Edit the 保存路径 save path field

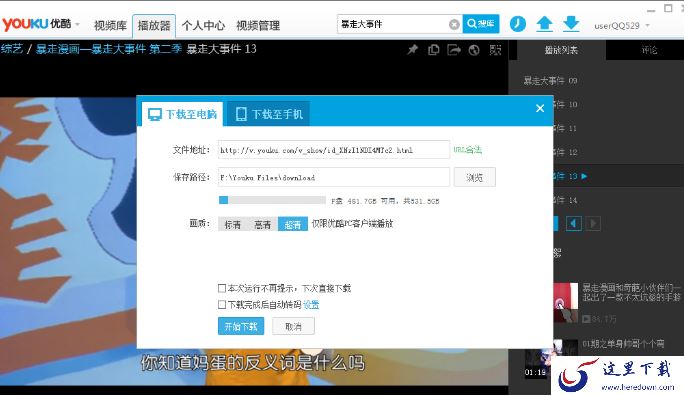[334, 177]
